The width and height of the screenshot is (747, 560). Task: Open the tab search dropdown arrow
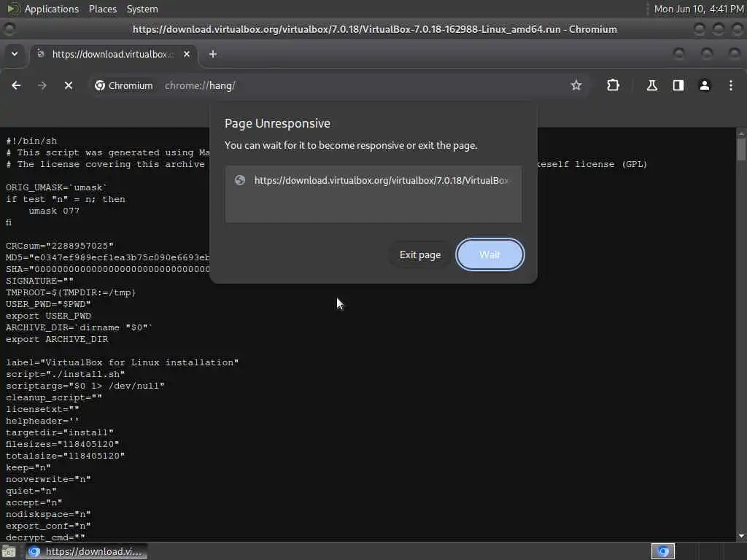point(15,54)
